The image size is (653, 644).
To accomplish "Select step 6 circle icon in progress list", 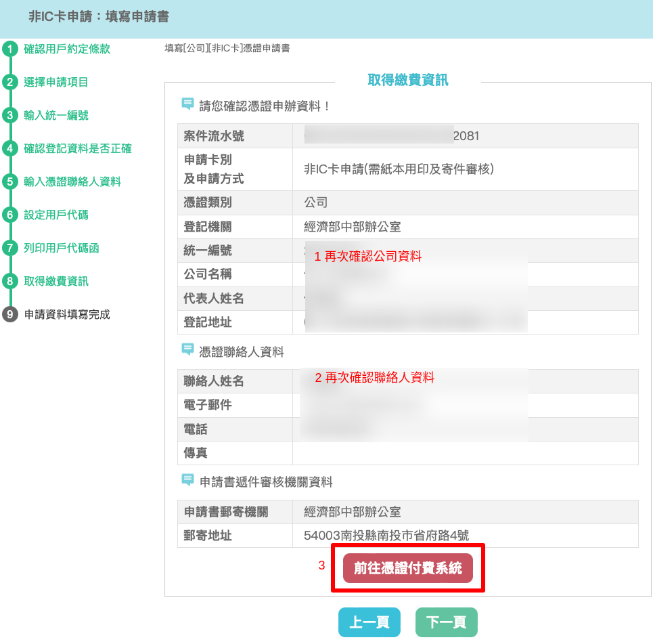I will click(10, 215).
